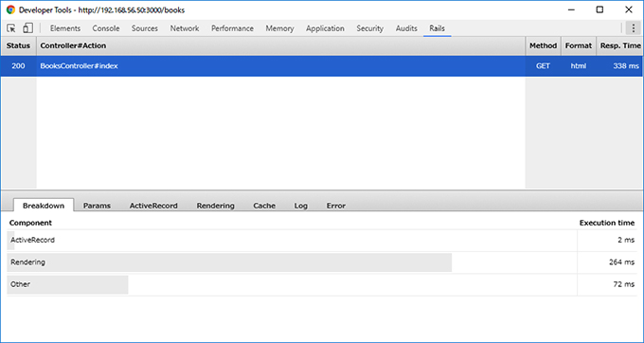View the Cache detail tab
This screenshot has height=343, width=644.
(x=264, y=206)
